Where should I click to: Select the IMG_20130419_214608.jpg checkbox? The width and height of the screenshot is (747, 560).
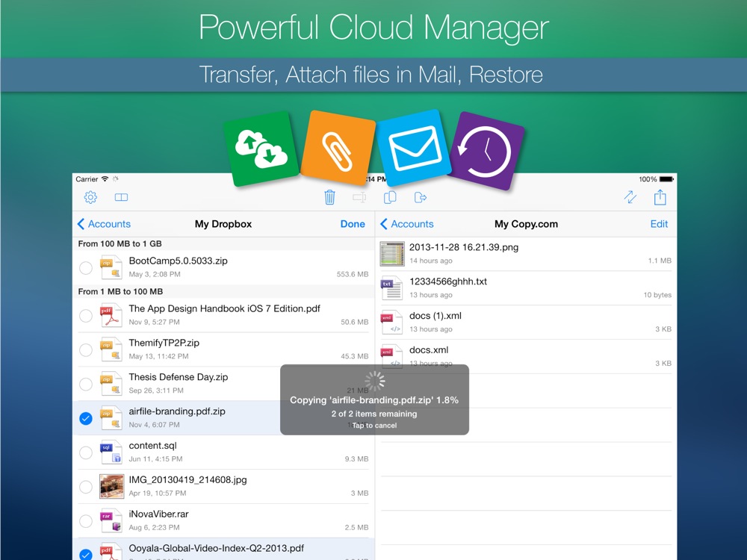[x=86, y=487]
